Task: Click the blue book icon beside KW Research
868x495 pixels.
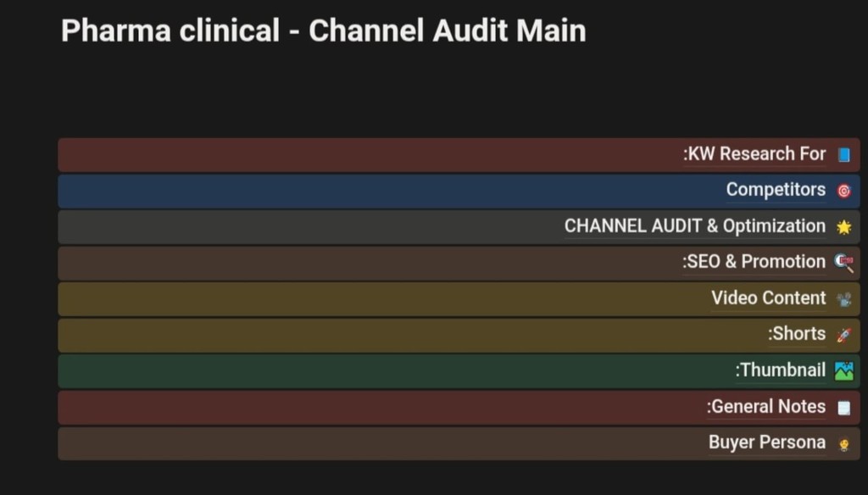Action: (843, 155)
